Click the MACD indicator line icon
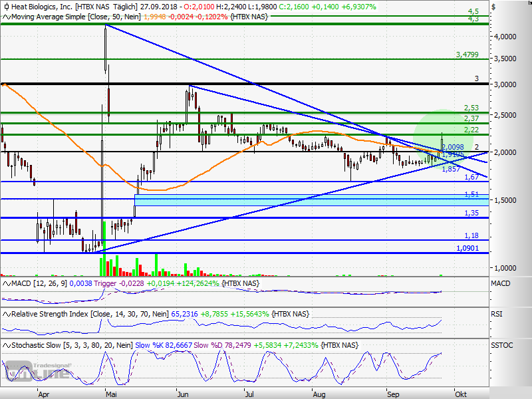 (7, 283)
